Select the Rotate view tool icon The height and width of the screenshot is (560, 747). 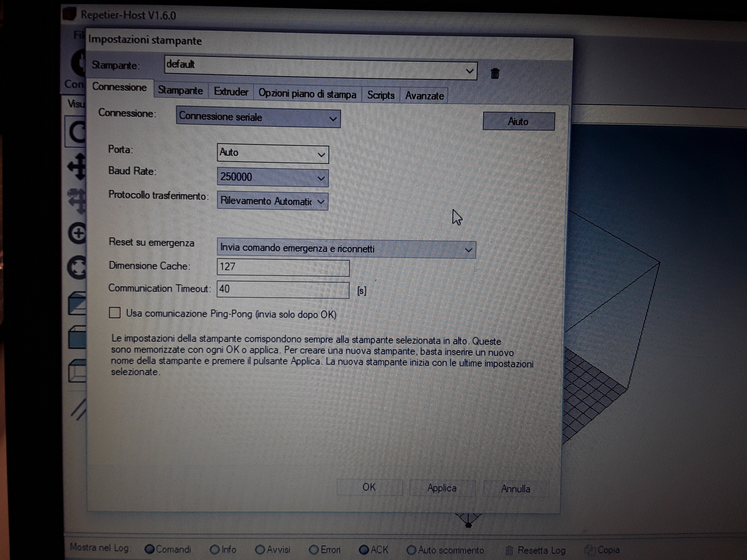pos(77,132)
